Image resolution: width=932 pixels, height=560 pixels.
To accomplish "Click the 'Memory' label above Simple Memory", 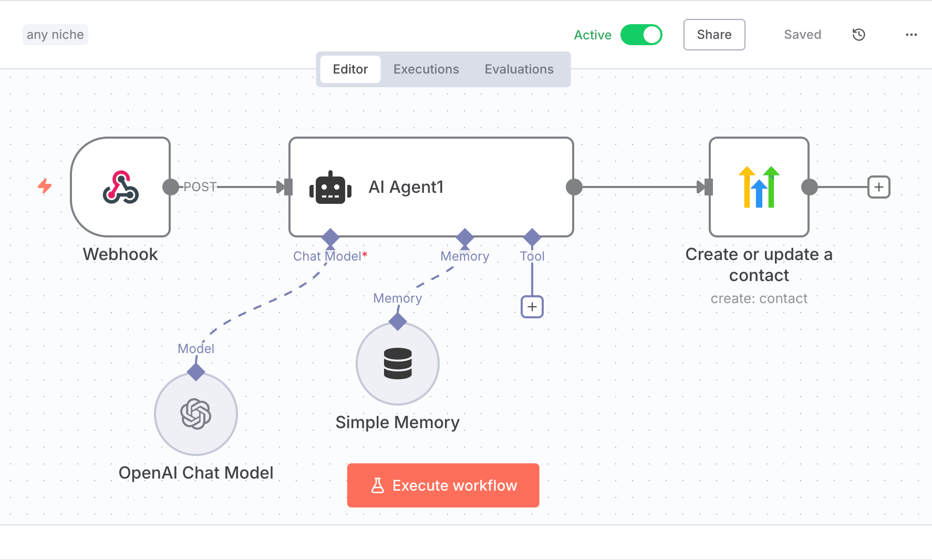I will tap(398, 298).
